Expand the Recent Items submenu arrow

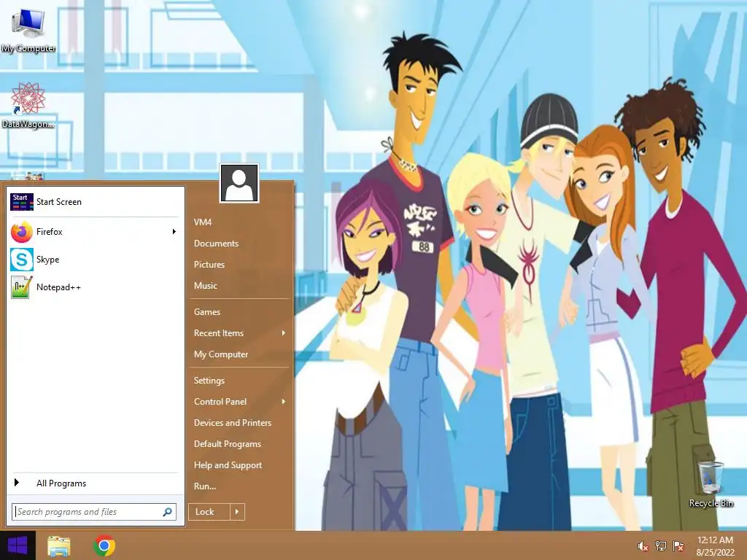click(x=284, y=332)
